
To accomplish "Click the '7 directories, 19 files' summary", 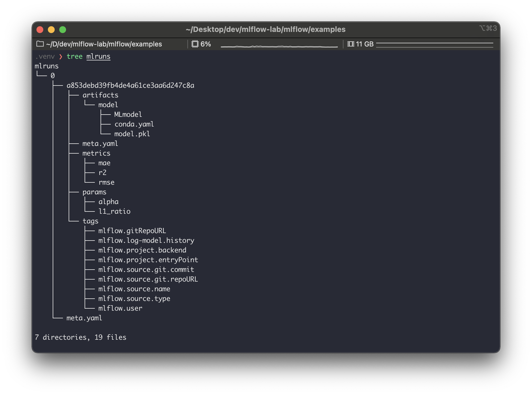I will pos(81,337).
